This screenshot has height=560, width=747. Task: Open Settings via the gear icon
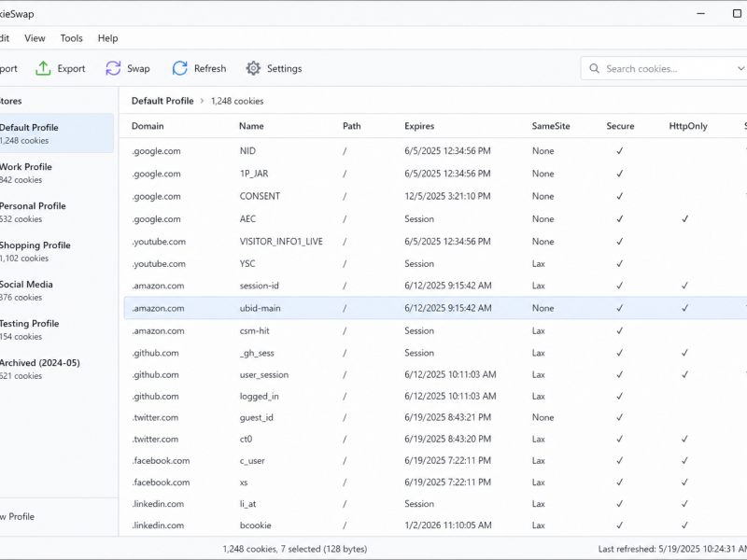point(253,68)
